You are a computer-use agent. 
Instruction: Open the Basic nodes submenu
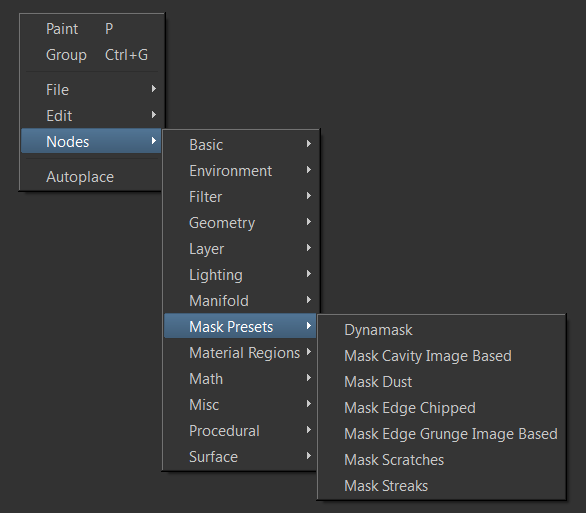(x=241, y=145)
